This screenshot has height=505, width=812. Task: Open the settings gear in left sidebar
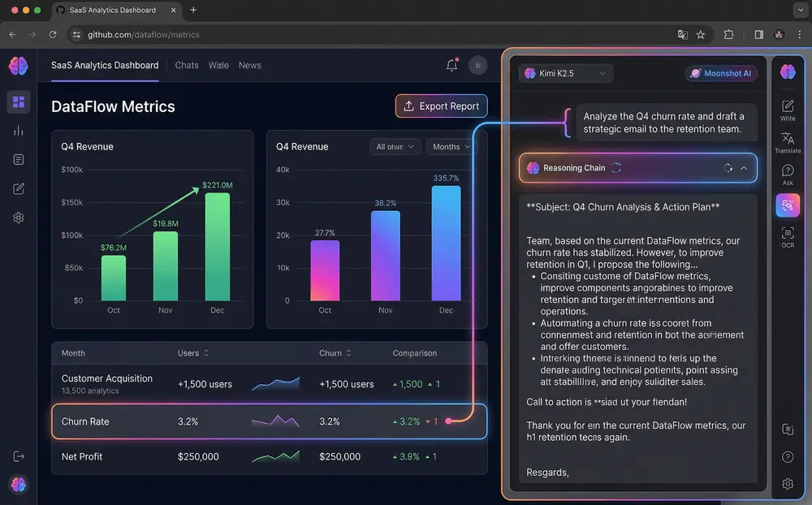19,218
